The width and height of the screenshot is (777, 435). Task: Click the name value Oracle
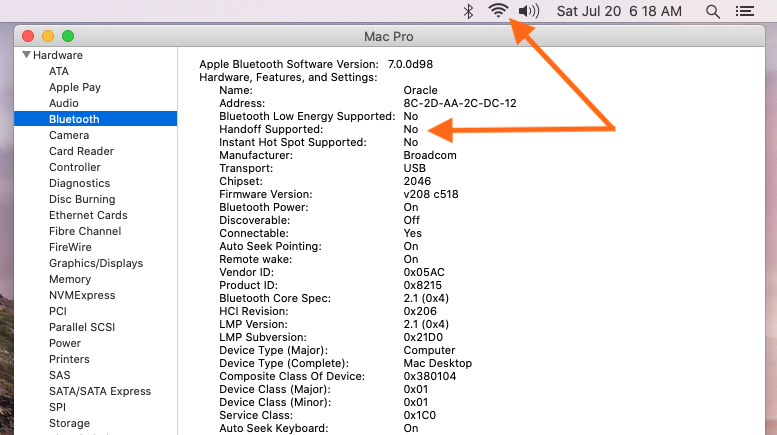point(420,90)
